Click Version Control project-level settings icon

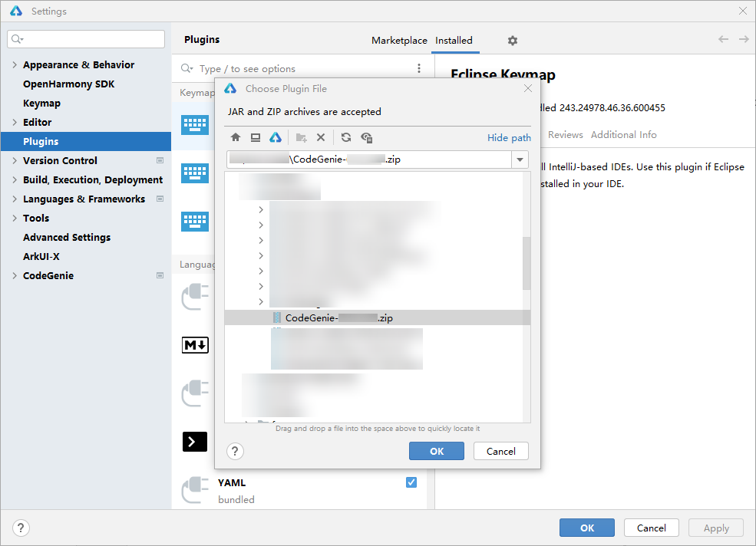tap(160, 160)
